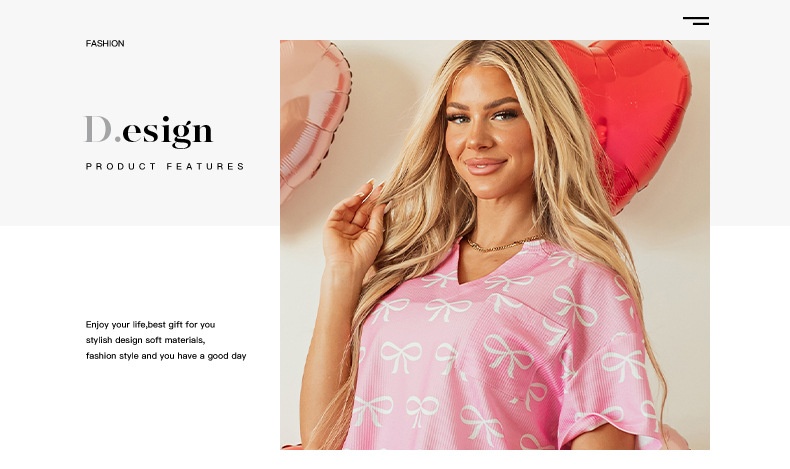Click the model's gold chain necklace
The height and width of the screenshot is (469, 790).
pos(501,244)
